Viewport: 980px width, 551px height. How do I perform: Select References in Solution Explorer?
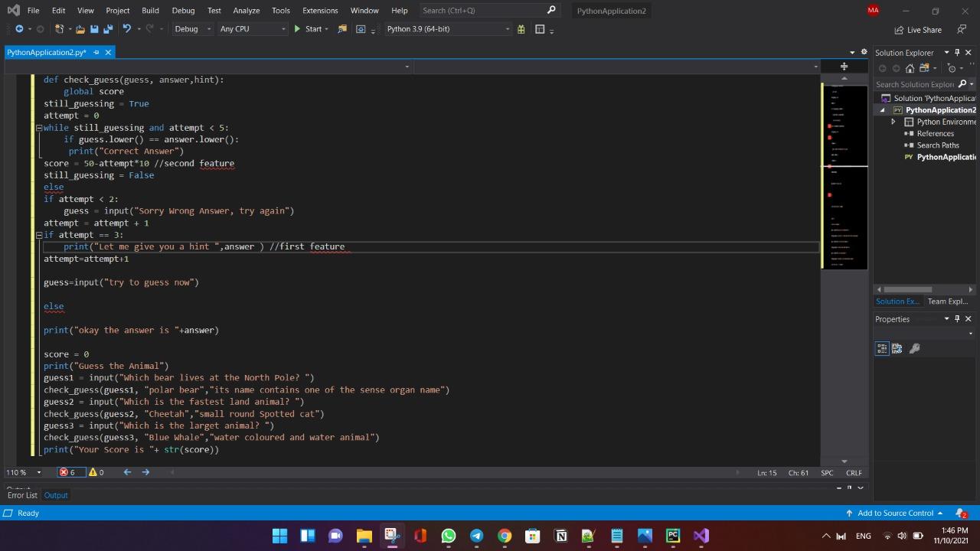pyautogui.click(x=935, y=133)
